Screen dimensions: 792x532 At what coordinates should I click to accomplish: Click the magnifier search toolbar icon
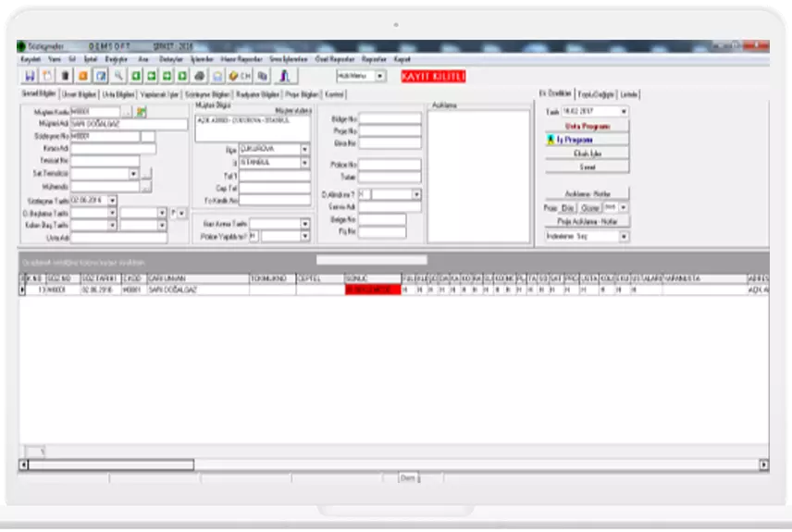click(118, 76)
